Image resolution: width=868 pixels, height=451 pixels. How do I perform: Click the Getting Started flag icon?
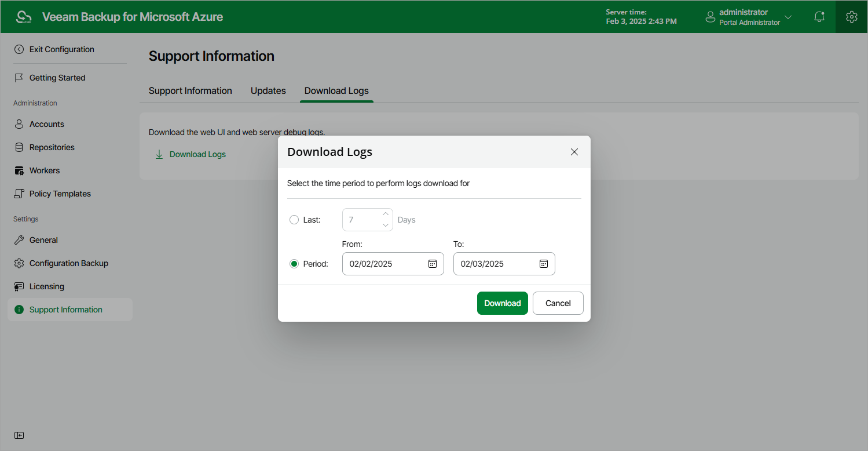click(x=19, y=78)
